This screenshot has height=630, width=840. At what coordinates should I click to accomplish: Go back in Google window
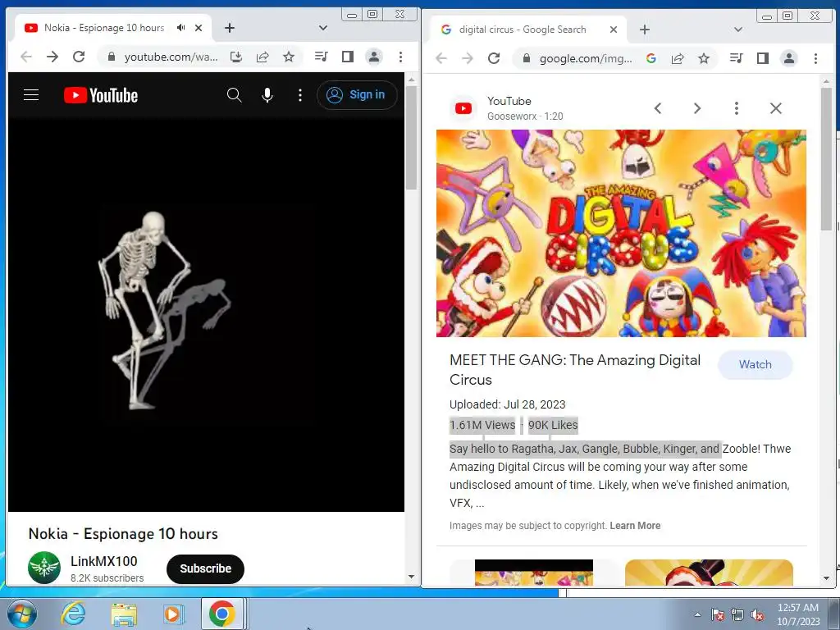pyautogui.click(x=441, y=58)
